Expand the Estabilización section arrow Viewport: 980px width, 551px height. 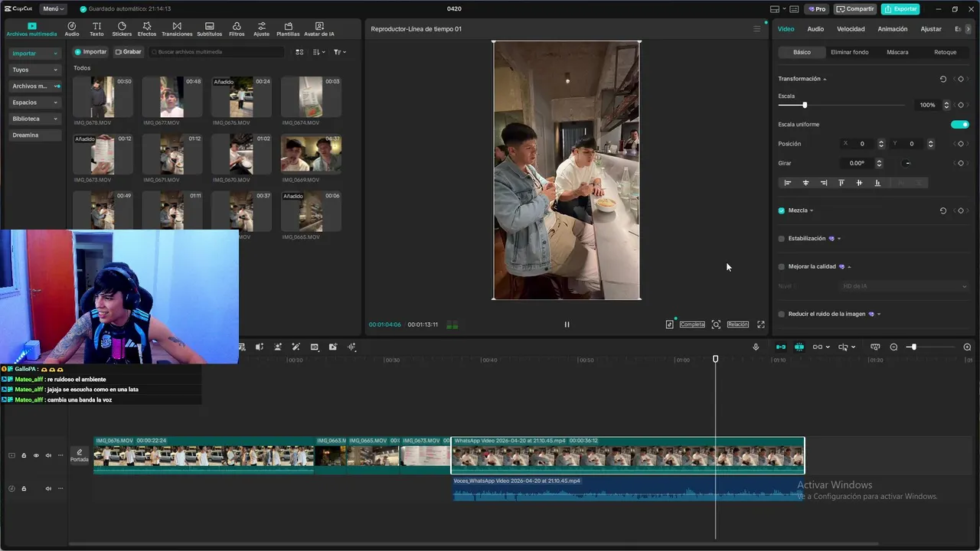[x=839, y=239]
